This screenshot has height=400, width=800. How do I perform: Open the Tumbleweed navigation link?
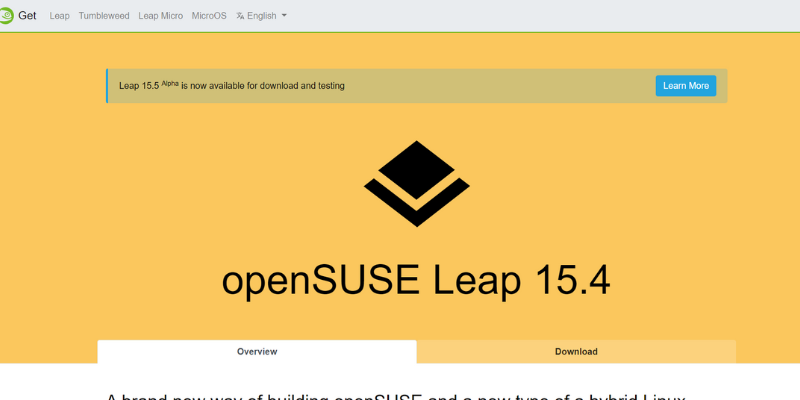[104, 16]
